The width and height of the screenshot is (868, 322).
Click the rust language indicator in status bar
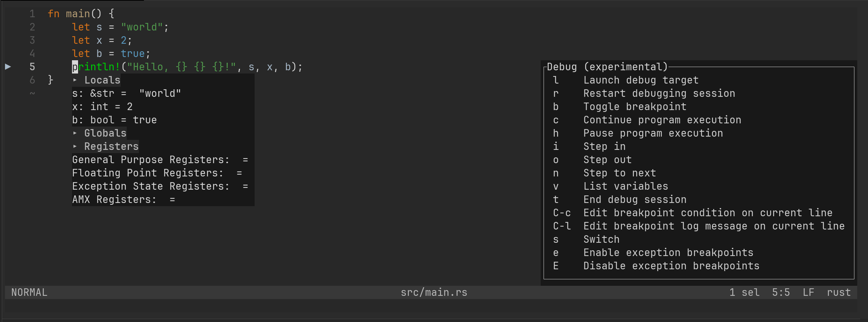(839, 292)
